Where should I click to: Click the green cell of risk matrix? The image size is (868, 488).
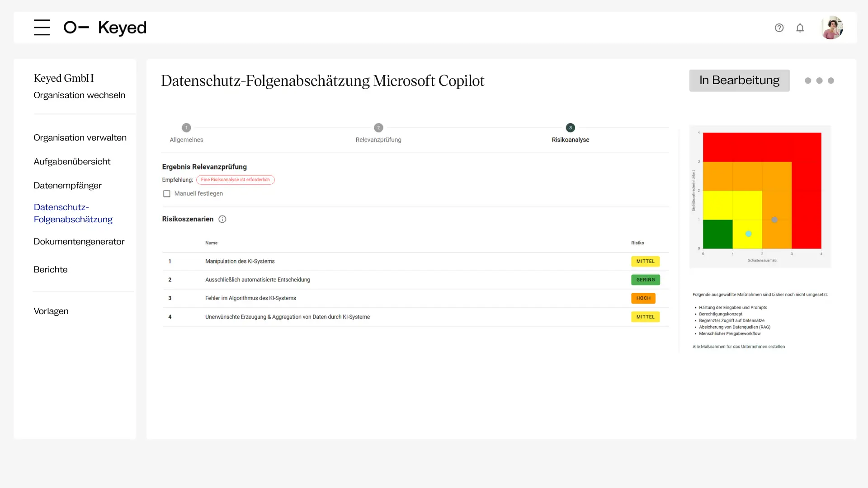tap(718, 234)
